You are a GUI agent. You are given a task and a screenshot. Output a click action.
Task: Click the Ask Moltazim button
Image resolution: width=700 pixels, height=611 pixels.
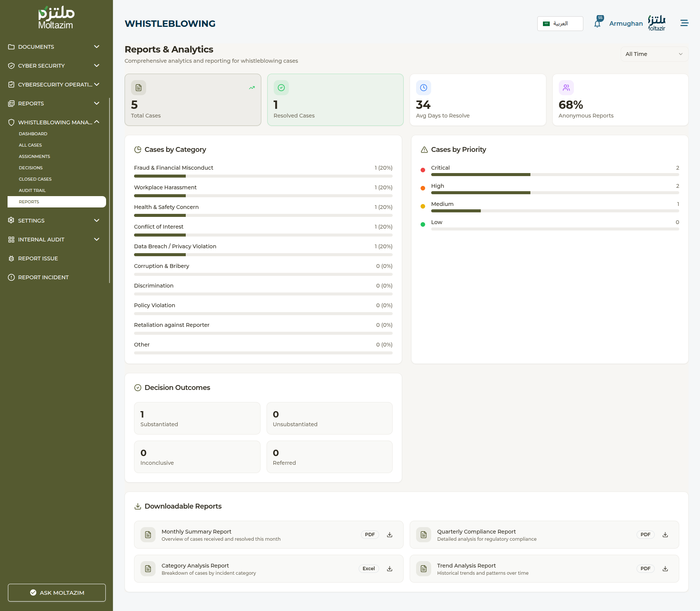coord(57,592)
